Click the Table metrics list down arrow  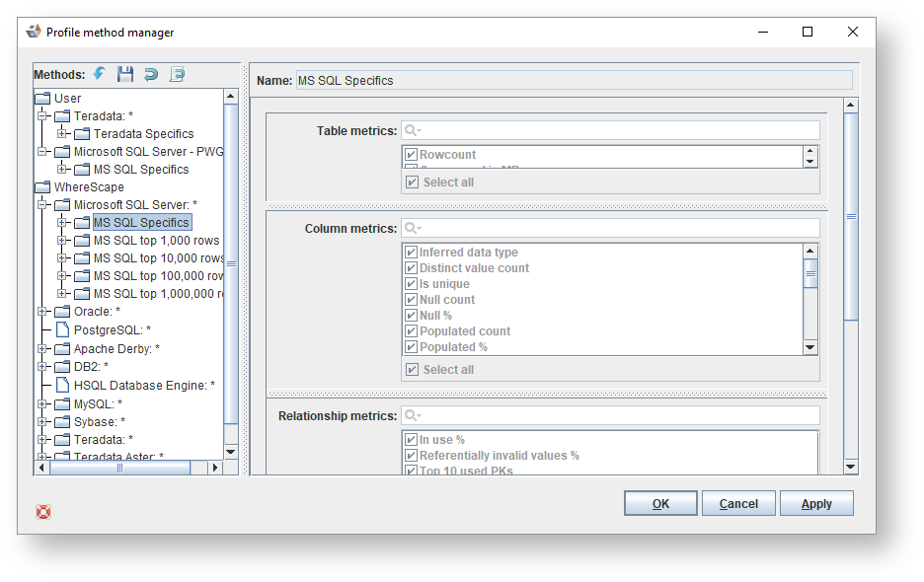[810, 162]
